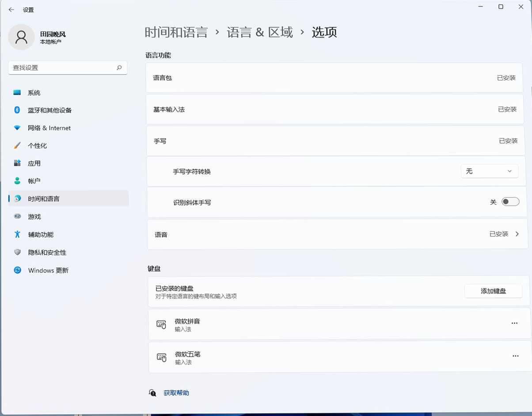532x416 pixels.
Task: Open 时间和语言 breadcrumb page
Action: [x=176, y=32]
